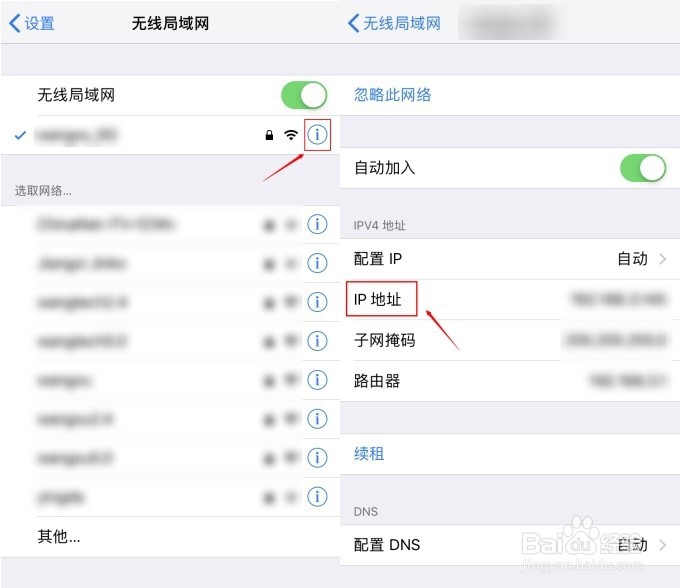Viewport: 680px width, 588px height.
Task: Expand the 配置 DNS options row
Action: tap(662, 545)
